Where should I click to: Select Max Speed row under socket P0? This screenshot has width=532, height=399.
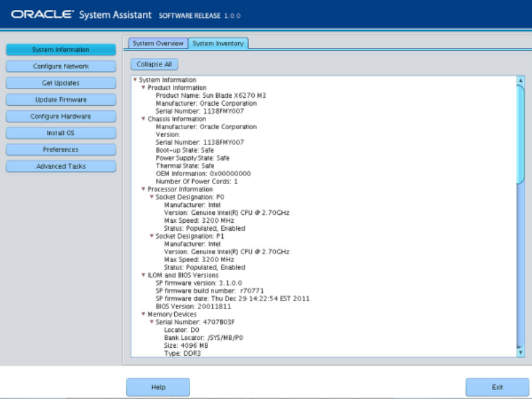pos(199,220)
